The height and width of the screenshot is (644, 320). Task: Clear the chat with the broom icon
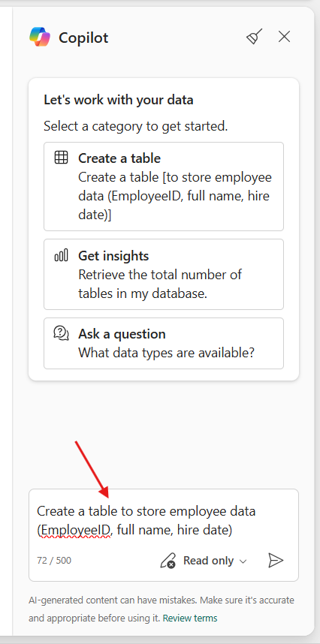(x=255, y=37)
